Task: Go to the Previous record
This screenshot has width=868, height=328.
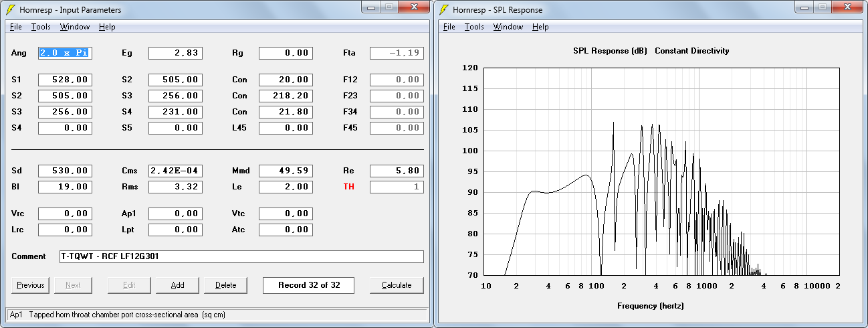Action: pyautogui.click(x=31, y=285)
